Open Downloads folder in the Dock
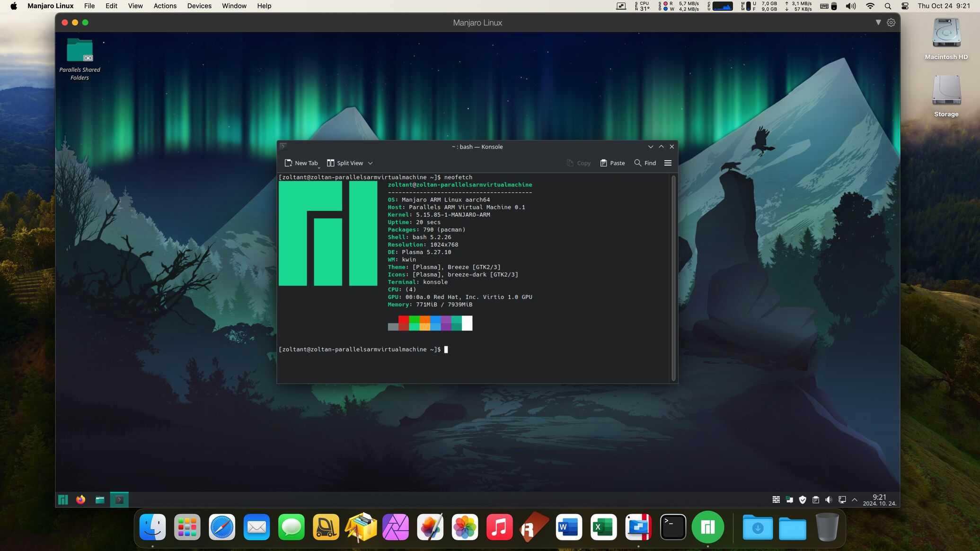Screen dimensions: 980x551 pyautogui.click(x=758, y=528)
